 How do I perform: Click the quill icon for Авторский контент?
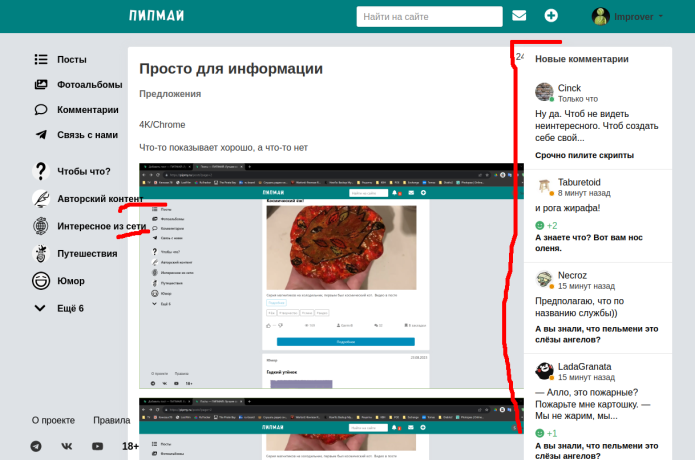(41, 199)
